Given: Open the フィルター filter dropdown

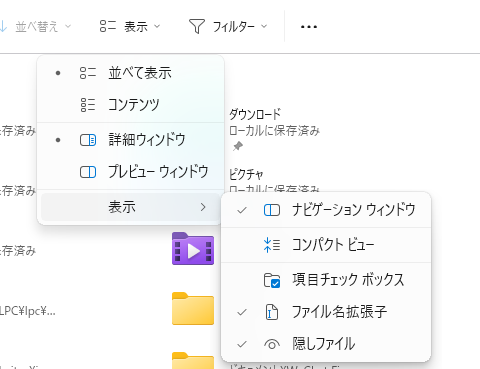Looking at the screenshot, I should pos(228,26).
